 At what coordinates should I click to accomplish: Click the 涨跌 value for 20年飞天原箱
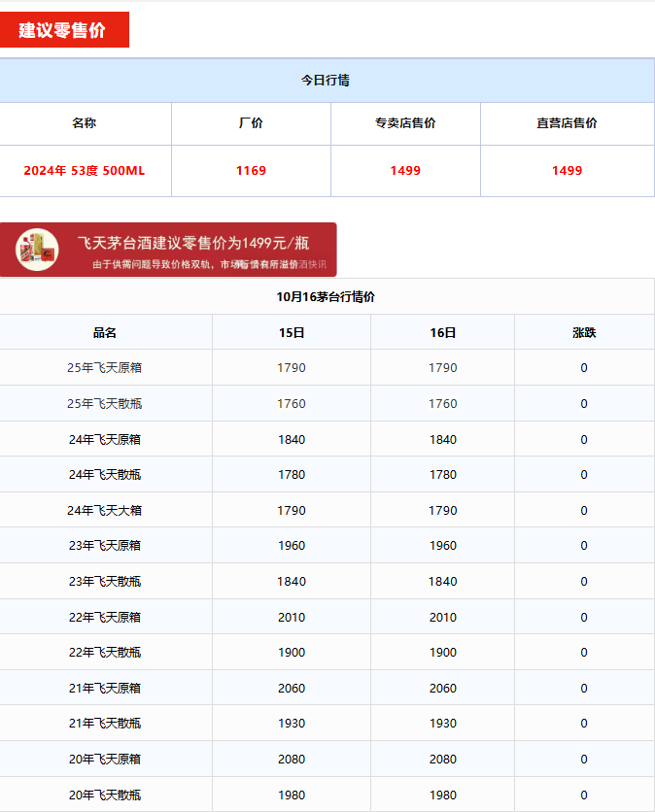[x=584, y=760]
